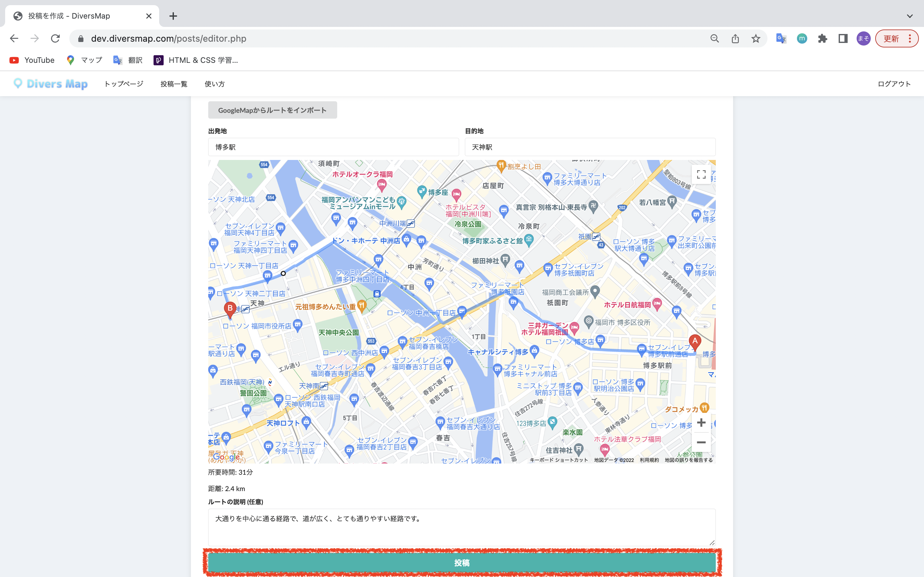
Task: Click the 出発地 input showing 博多駅
Action: click(333, 147)
